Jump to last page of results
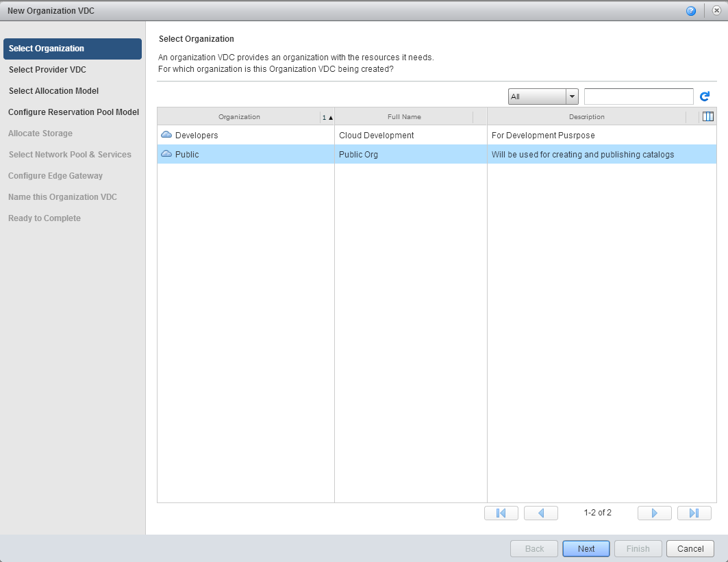 (x=694, y=513)
